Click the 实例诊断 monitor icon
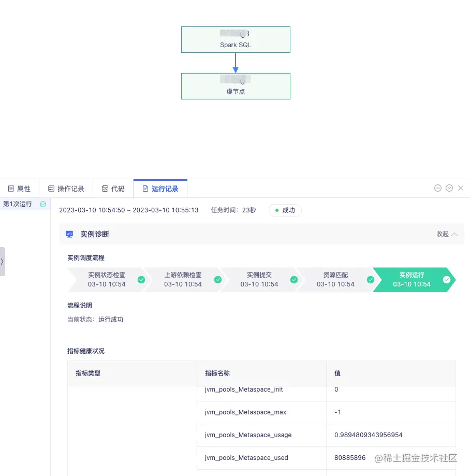This screenshot has width=470, height=476. click(69, 234)
